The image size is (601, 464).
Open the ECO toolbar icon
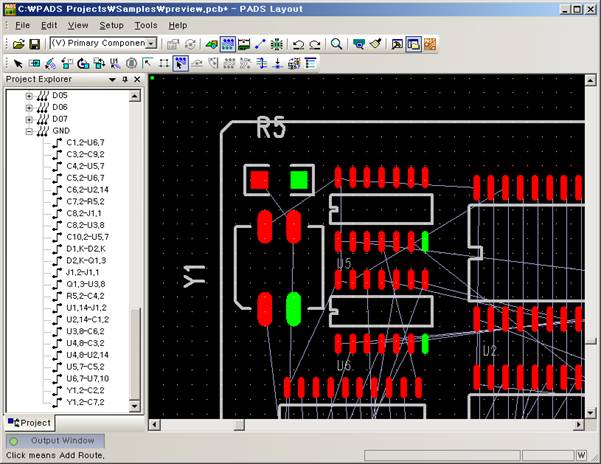tap(260, 44)
